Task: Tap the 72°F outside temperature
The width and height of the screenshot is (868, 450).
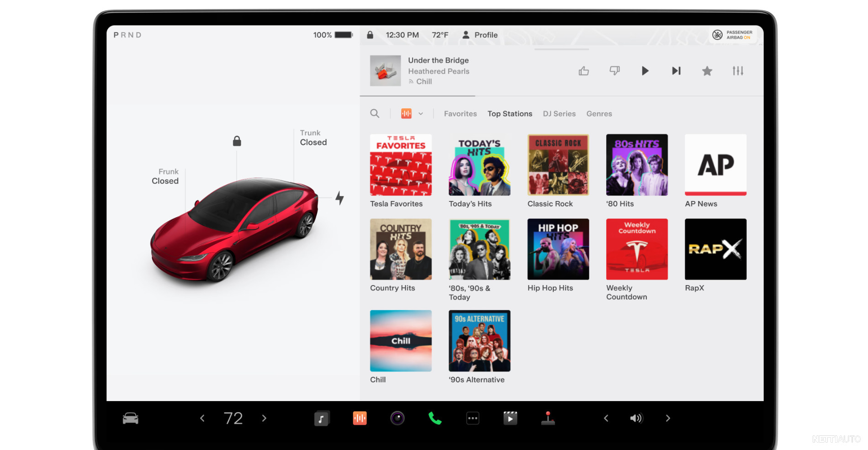Action: coord(440,35)
